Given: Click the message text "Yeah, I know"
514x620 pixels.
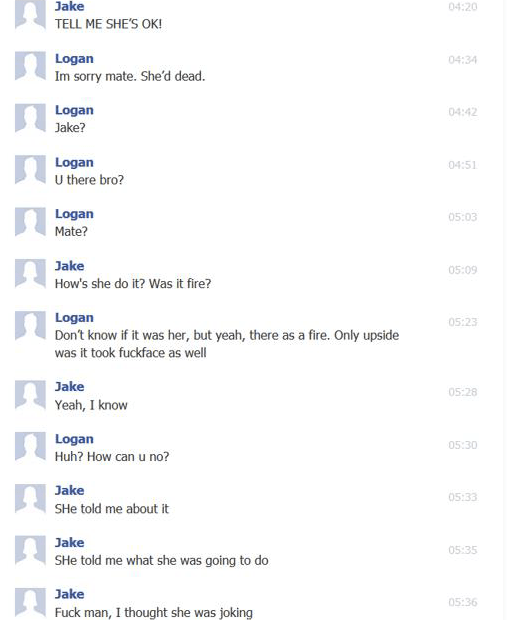Looking at the screenshot, I should click(x=91, y=405).
